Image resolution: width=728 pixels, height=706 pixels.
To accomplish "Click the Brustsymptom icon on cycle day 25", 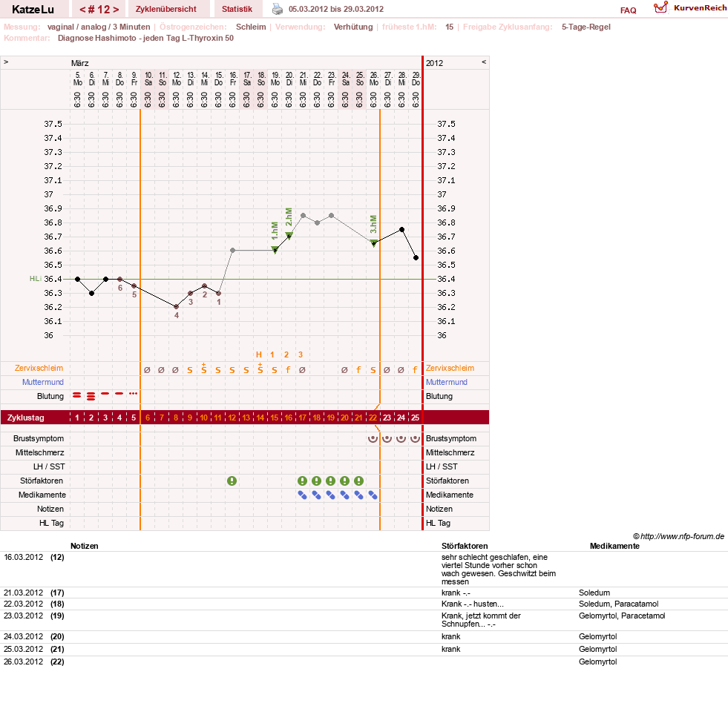I will click(415, 438).
